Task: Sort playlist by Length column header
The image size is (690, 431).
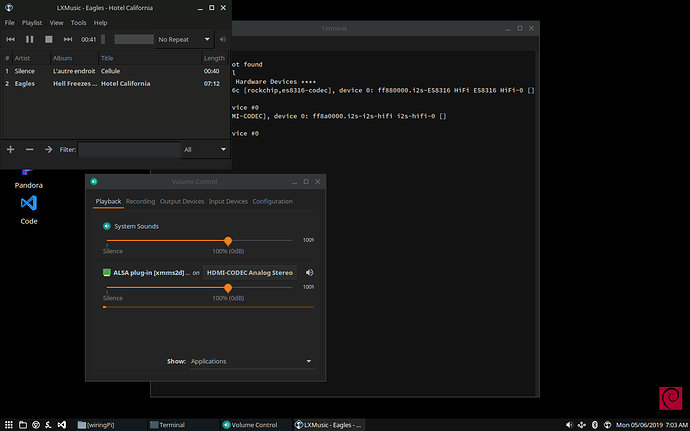Action: click(215, 58)
